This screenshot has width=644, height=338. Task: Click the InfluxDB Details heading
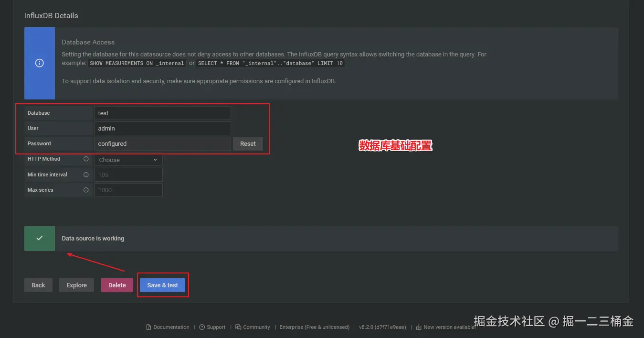pos(51,15)
